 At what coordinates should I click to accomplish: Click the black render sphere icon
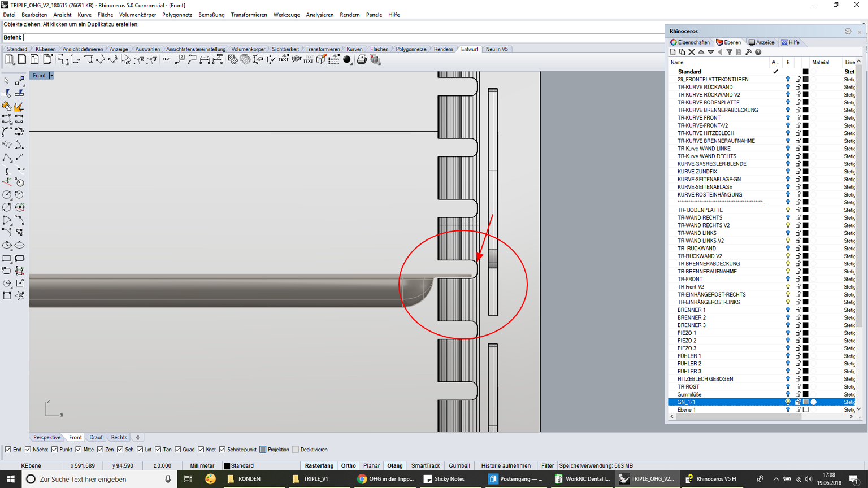point(347,60)
